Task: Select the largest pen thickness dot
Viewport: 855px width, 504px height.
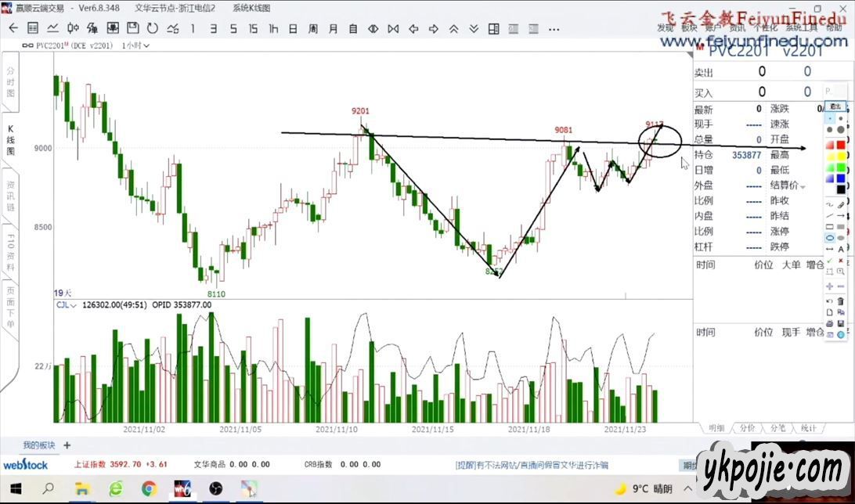Action: coord(841,129)
